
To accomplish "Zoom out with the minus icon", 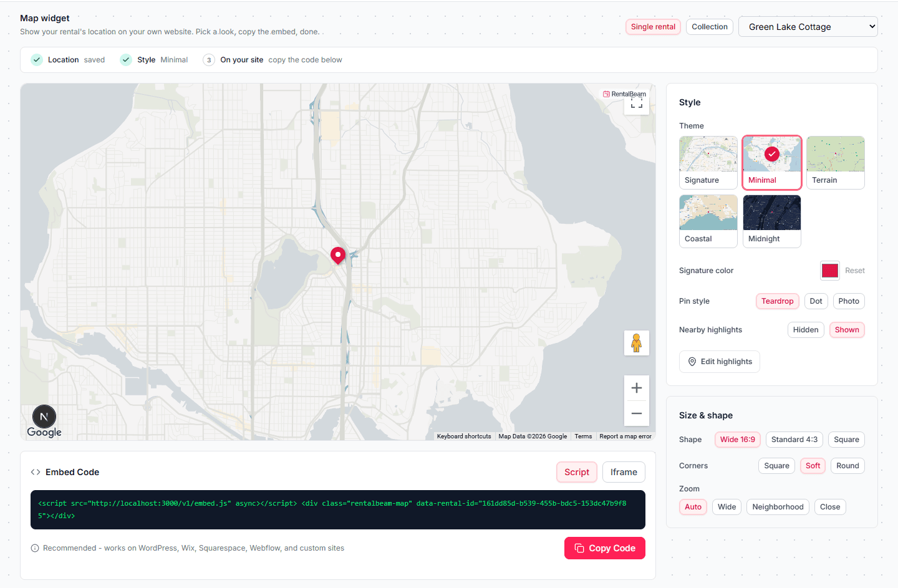I will pyautogui.click(x=636, y=413).
